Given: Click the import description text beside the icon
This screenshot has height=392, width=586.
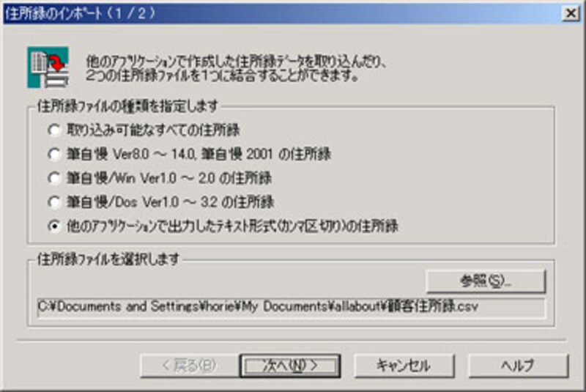Looking at the screenshot, I should (237, 68).
